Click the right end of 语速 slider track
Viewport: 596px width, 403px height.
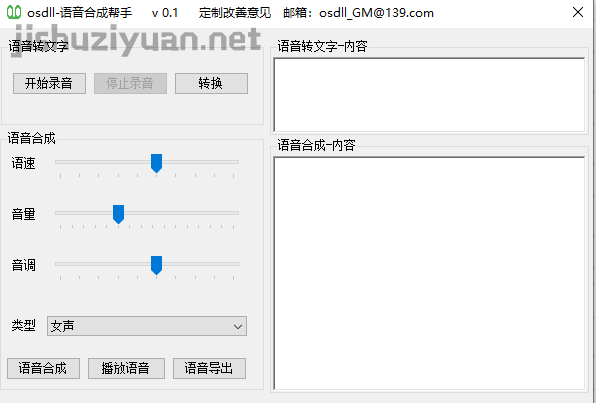[236, 162]
